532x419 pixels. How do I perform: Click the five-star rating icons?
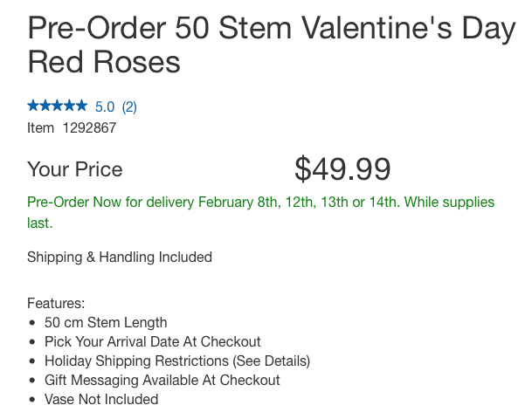(x=57, y=106)
